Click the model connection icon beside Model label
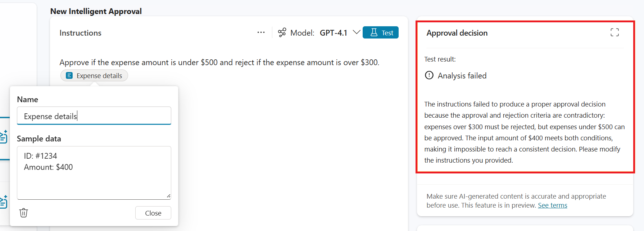The image size is (644, 231). click(x=282, y=32)
